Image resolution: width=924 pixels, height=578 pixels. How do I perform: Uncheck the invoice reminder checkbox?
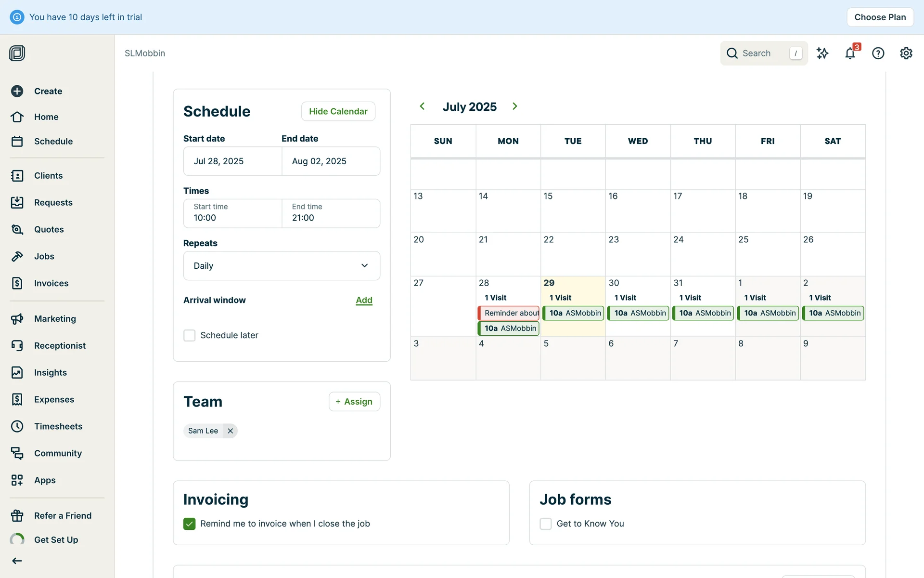coord(190,524)
